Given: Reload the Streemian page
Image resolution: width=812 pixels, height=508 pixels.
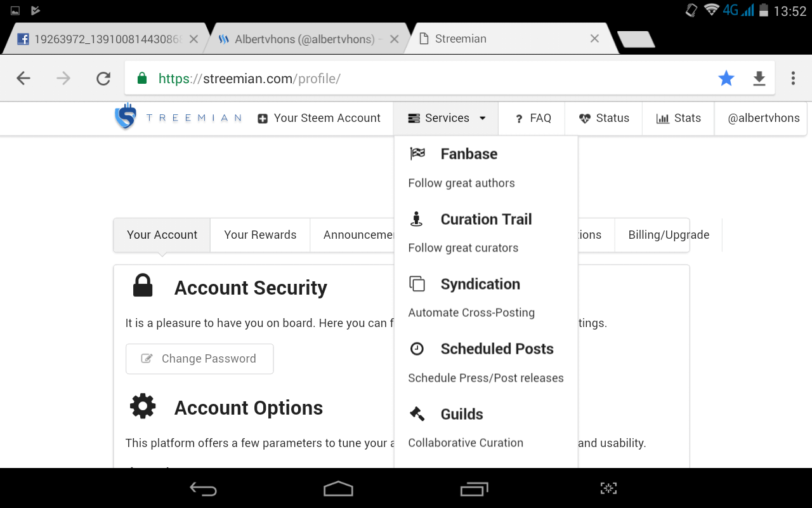Looking at the screenshot, I should 103,78.
